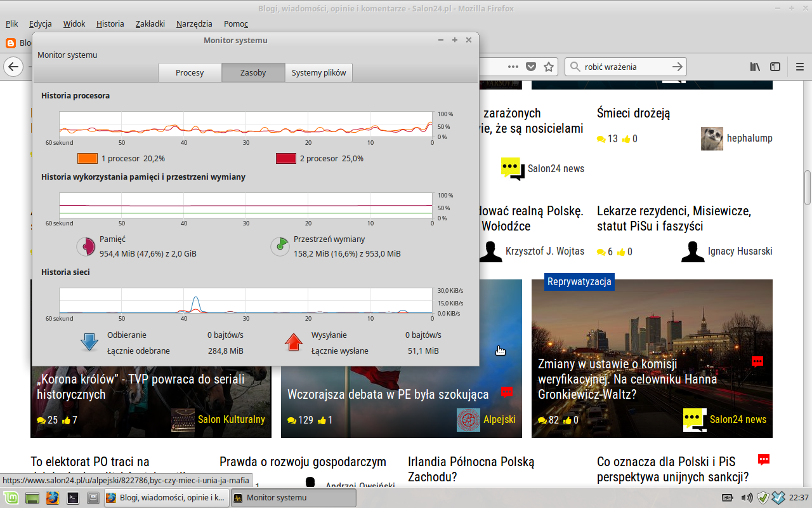Click the search magnifier icon
Screen dimensions: 812x508
[x=575, y=67]
